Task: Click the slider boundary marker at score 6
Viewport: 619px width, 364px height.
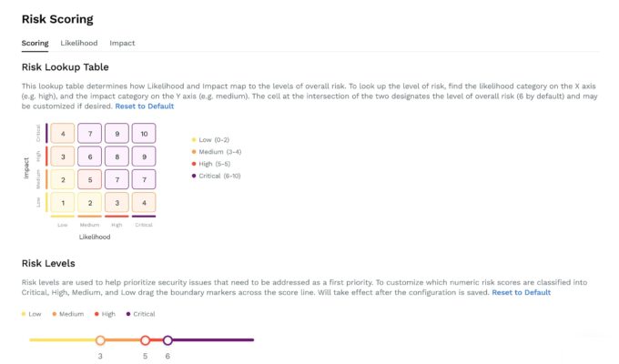Action: 167,340
